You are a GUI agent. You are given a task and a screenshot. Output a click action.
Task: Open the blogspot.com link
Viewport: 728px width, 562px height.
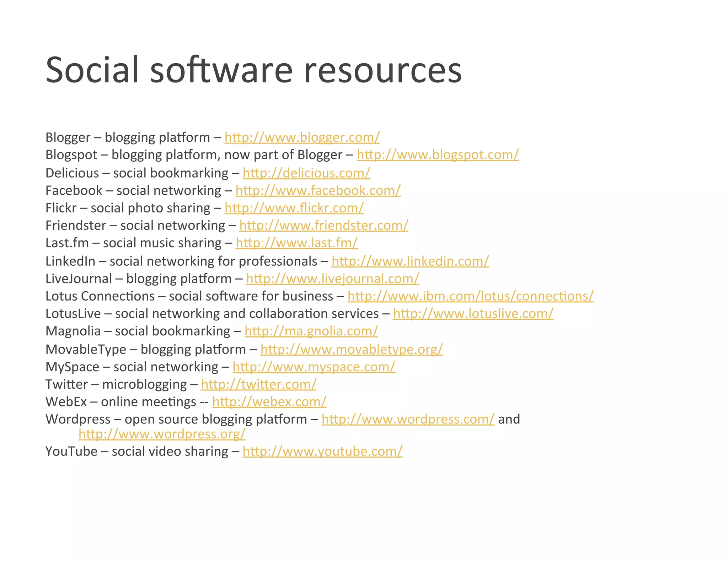[438, 155]
